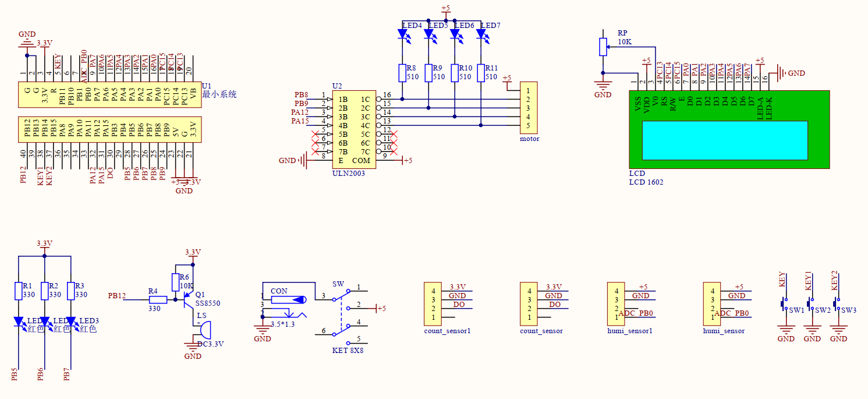868x399 pixels.
Task: Click resistor R6 10K symbol
Action: click(x=175, y=283)
